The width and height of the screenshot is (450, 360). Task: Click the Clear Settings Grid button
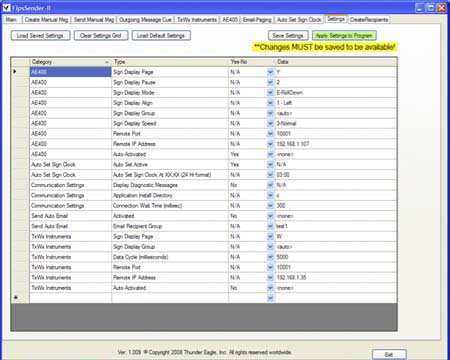pyautogui.click(x=101, y=36)
